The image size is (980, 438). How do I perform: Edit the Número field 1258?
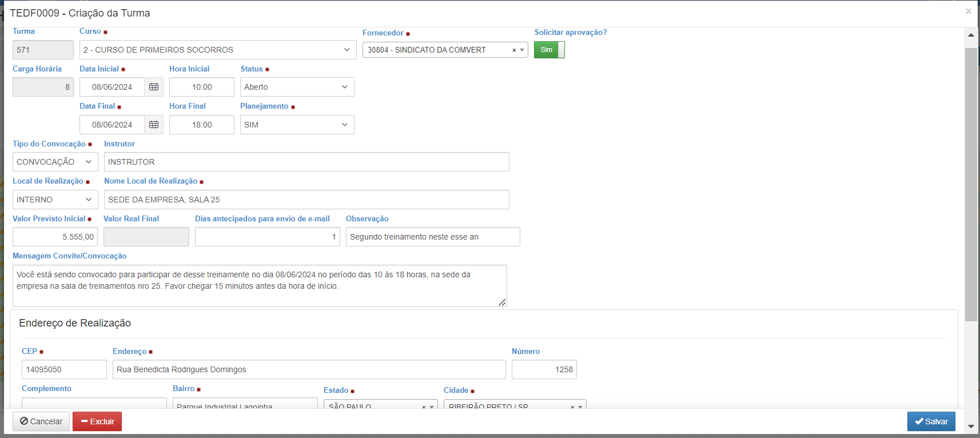[544, 369]
